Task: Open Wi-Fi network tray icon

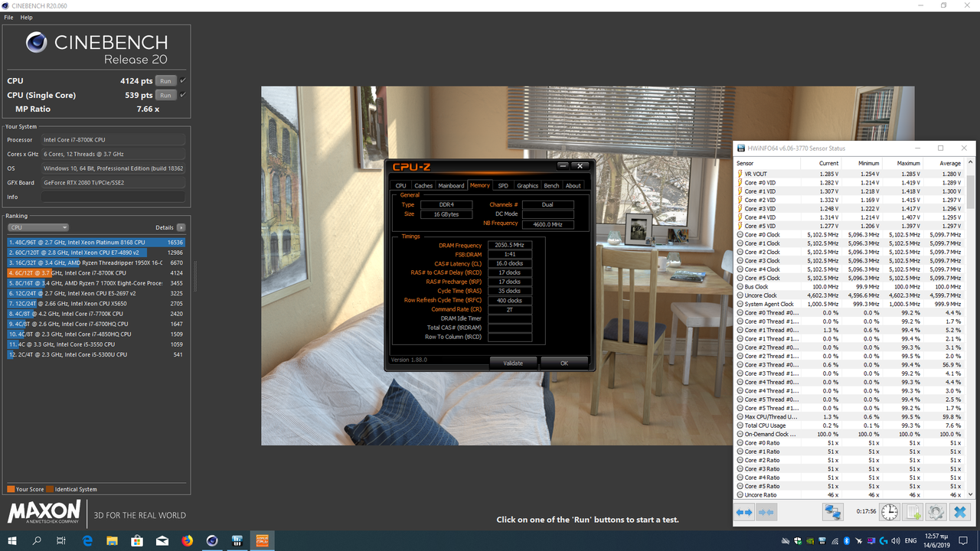Action: (x=835, y=541)
